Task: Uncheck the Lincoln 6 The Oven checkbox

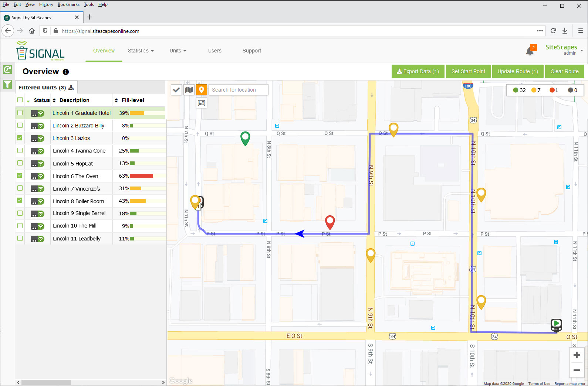Action: pos(20,176)
